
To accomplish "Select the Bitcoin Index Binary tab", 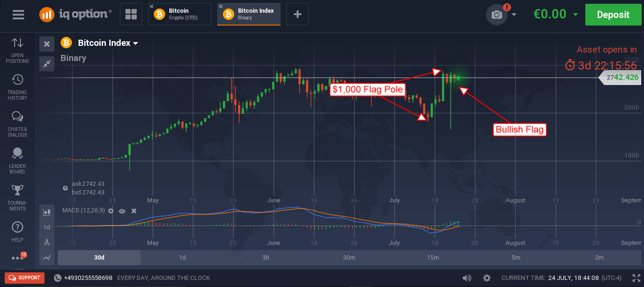I will click(249, 14).
